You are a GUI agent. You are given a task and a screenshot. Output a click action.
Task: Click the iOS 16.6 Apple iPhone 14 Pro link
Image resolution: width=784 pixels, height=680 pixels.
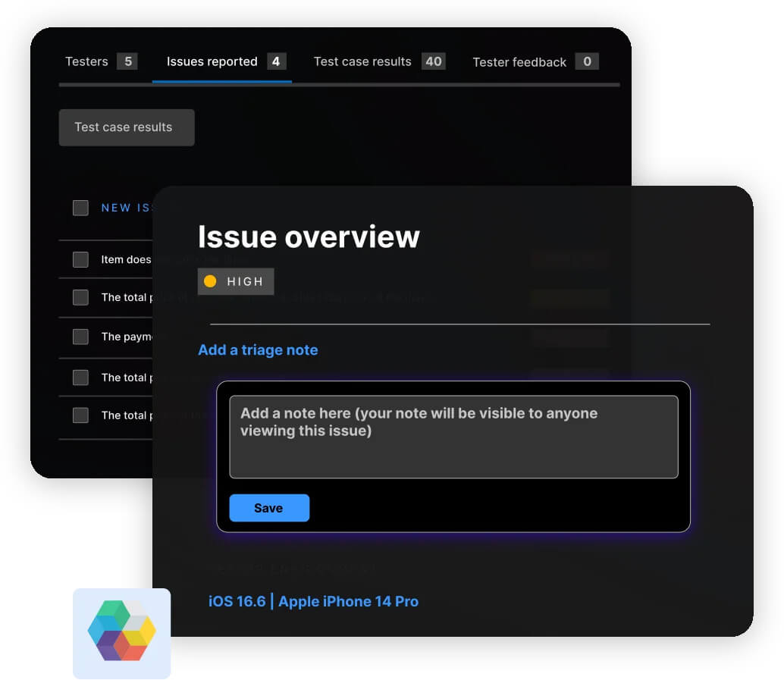312,601
